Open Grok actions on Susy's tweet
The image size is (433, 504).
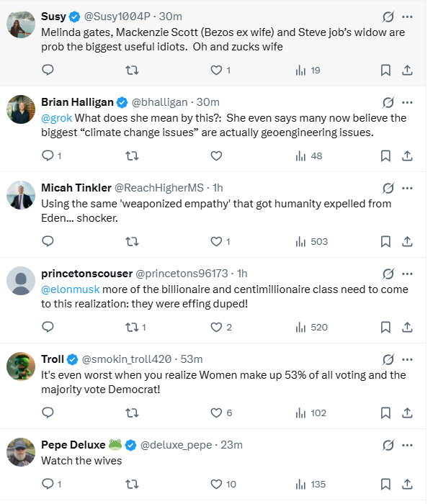(x=388, y=16)
